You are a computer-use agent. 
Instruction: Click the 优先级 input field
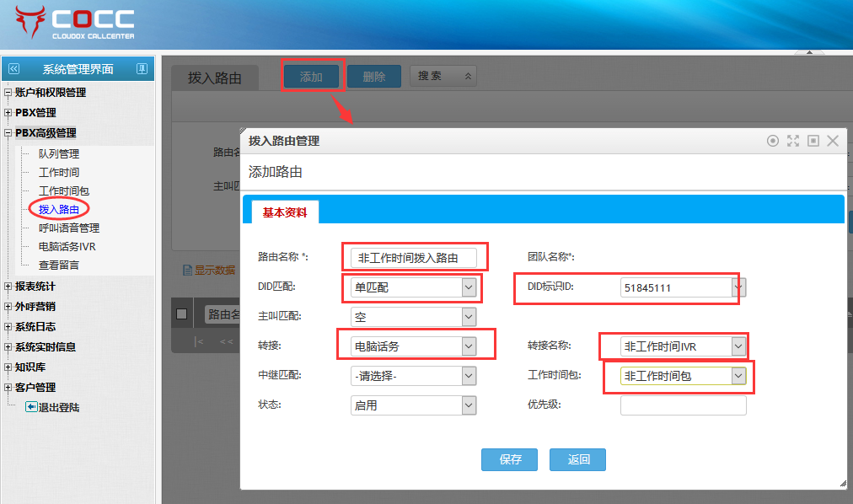(683, 405)
